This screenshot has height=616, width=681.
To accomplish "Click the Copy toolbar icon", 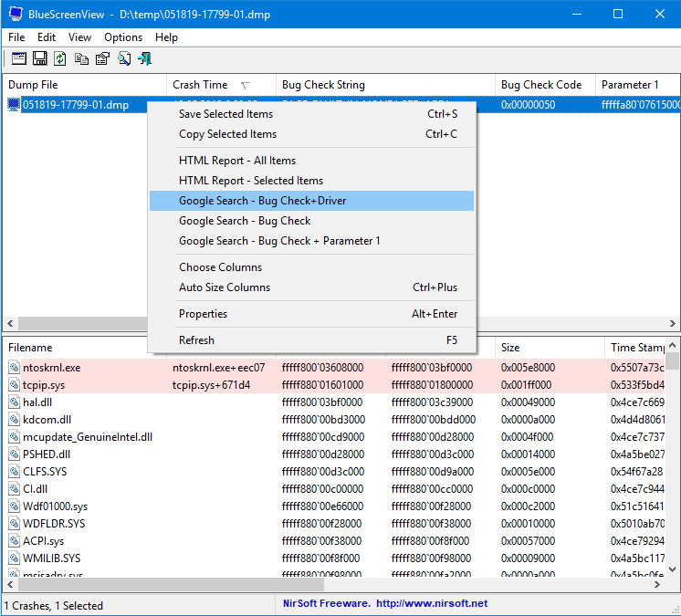I will coord(81,59).
